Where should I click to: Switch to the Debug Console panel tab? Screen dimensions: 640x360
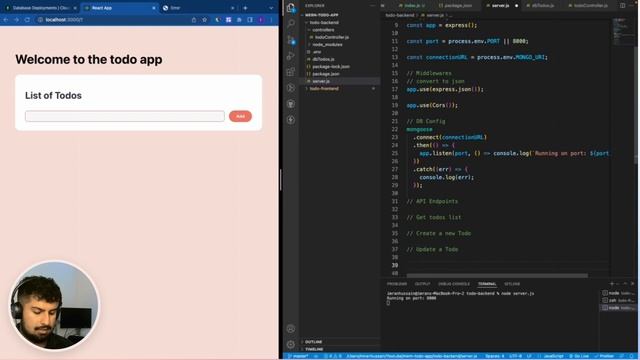454,284
